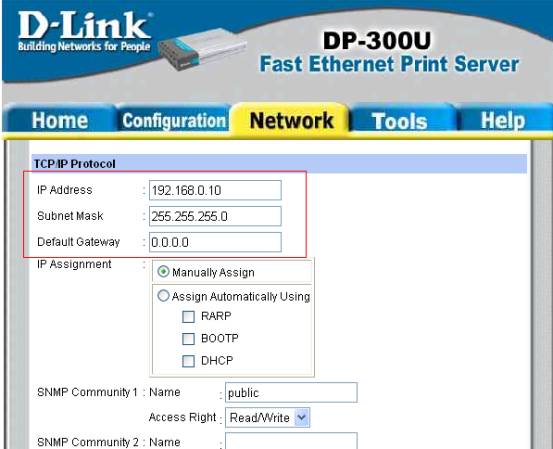553x449 pixels.
Task: Click the DP-300U product title
Action: pos(377,41)
